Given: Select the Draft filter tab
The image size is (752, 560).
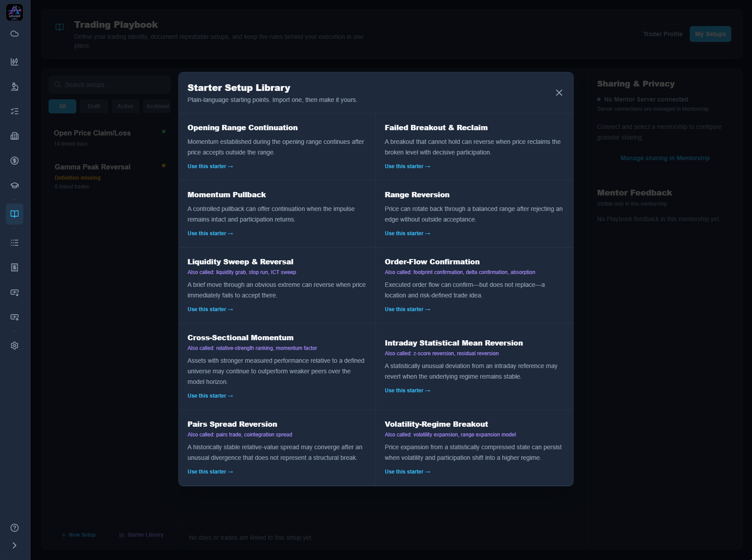Looking at the screenshot, I should pyautogui.click(x=94, y=106).
